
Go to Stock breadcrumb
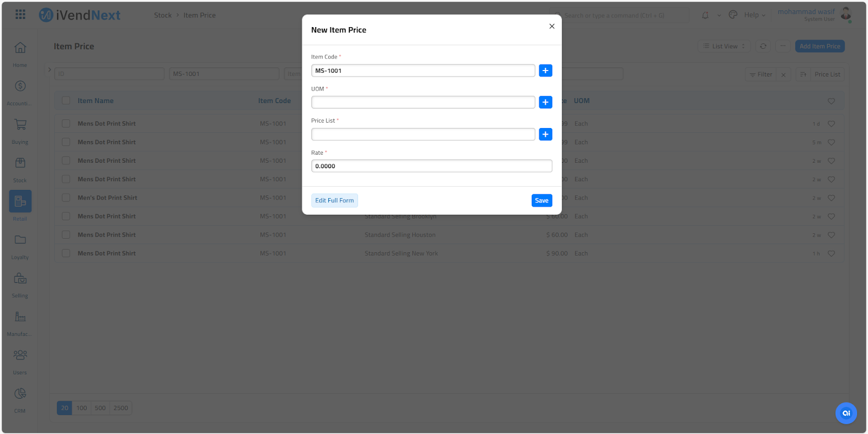163,15
